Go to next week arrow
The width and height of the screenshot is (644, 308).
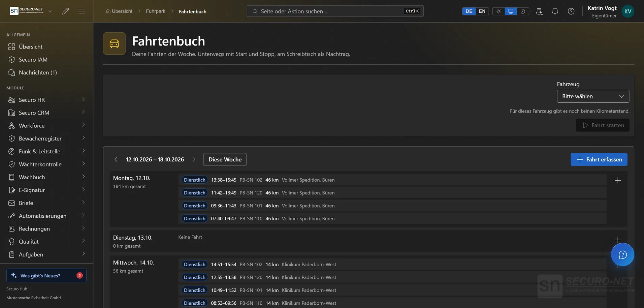(x=194, y=159)
